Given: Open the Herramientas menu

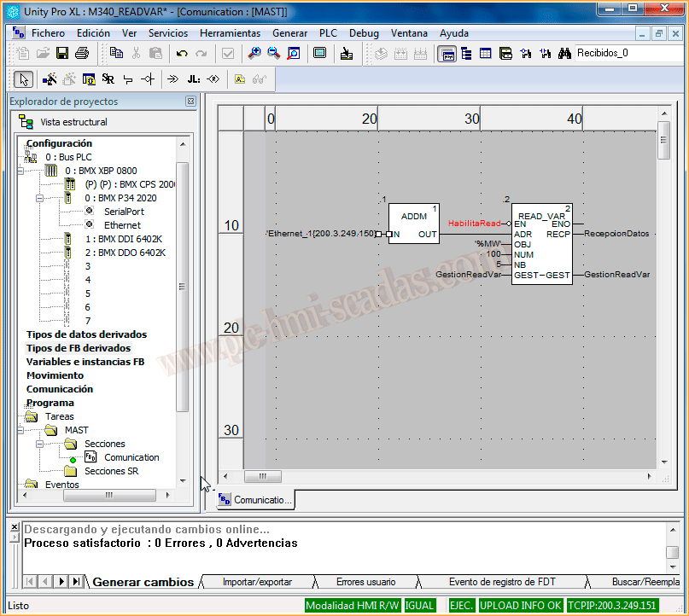Looking at the screenshot, I should (x=230, y=33).
